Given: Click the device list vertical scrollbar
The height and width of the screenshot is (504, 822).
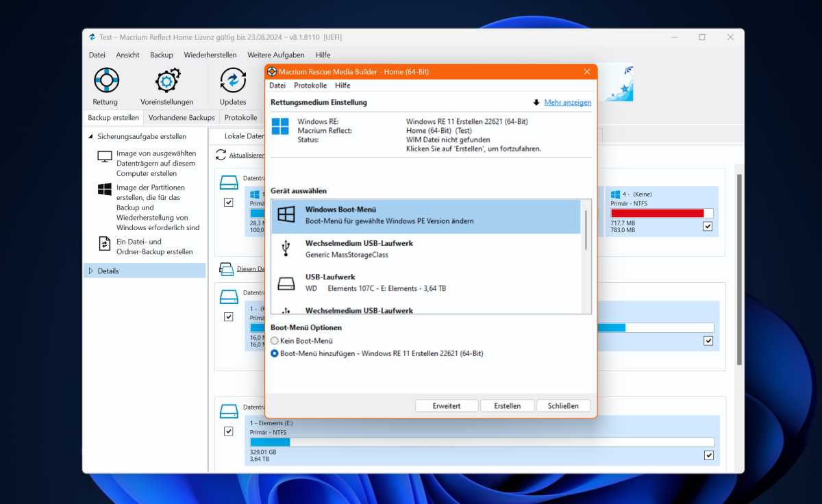Looking at the screenshot, I should pos(586,230).
